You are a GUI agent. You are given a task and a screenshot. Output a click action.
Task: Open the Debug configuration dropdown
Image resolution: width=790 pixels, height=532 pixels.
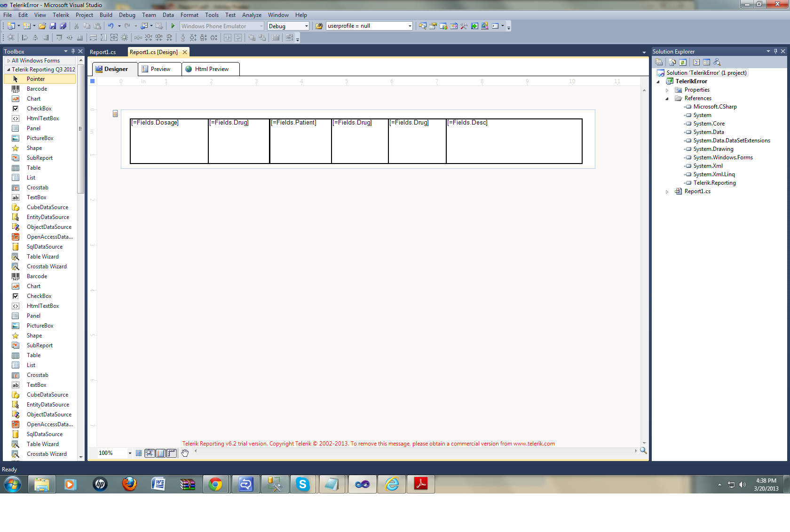click(306, 26)
